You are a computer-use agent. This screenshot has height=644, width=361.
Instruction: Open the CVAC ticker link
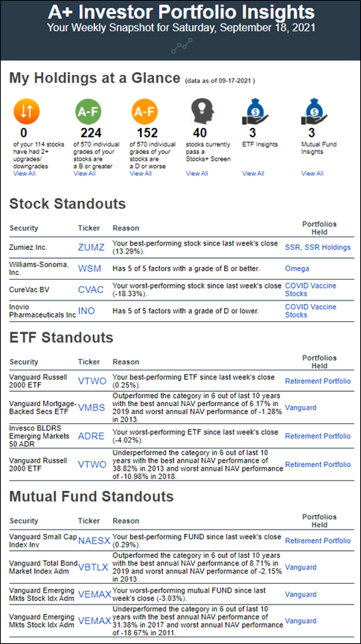tap(91, 289)
